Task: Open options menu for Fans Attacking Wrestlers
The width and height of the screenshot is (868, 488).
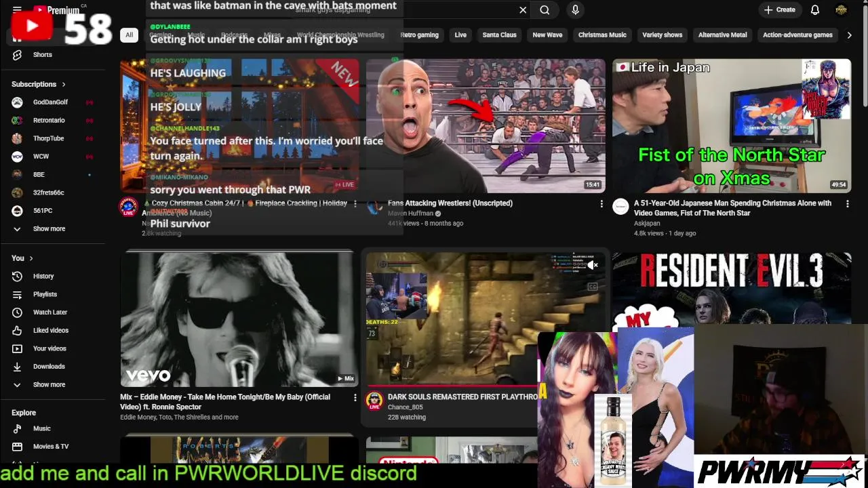Action: (601, 203)
